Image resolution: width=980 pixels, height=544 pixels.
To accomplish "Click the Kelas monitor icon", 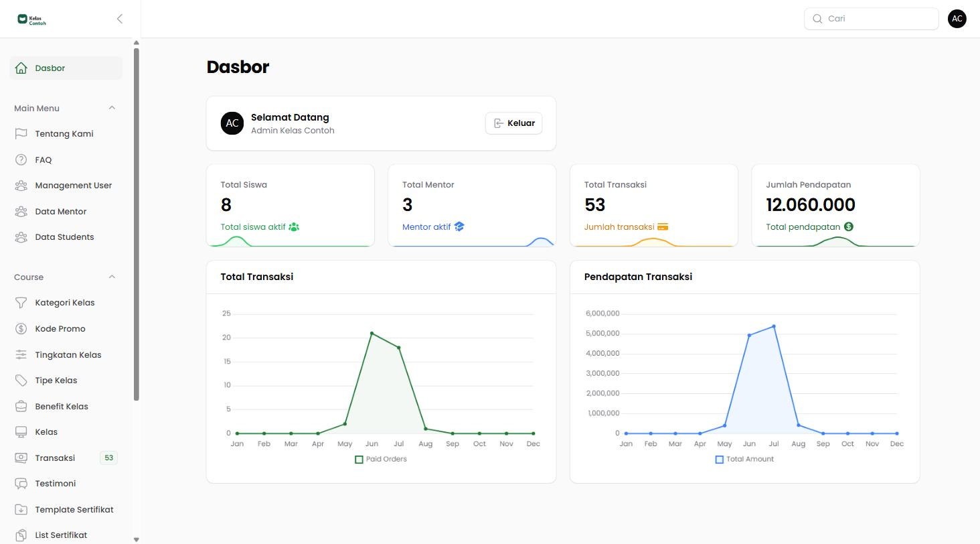I will tap(21, 432).
